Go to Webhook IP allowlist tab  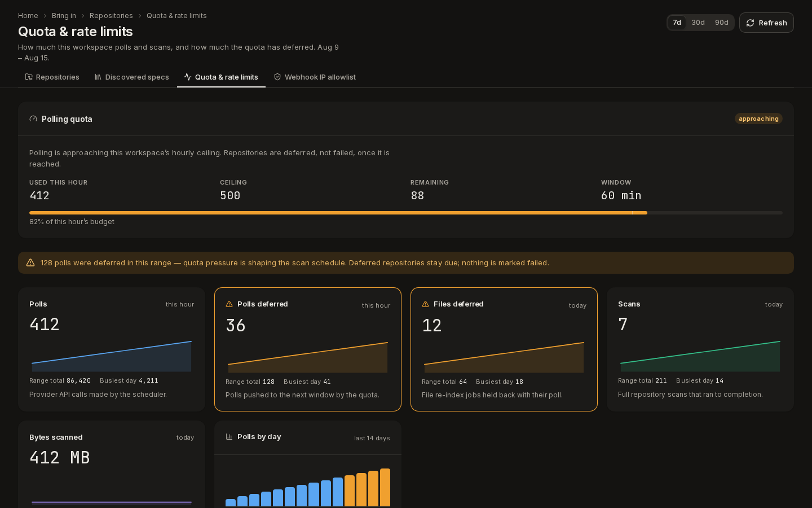coord(315,77)
